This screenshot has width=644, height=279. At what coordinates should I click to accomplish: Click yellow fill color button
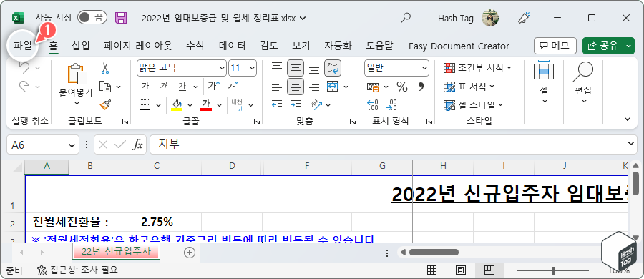tap(177, 105)
